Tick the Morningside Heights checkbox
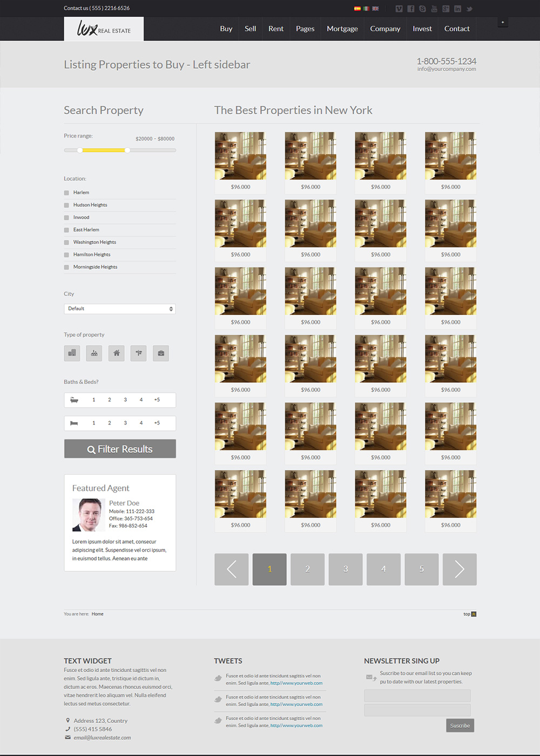 (66, 267)
